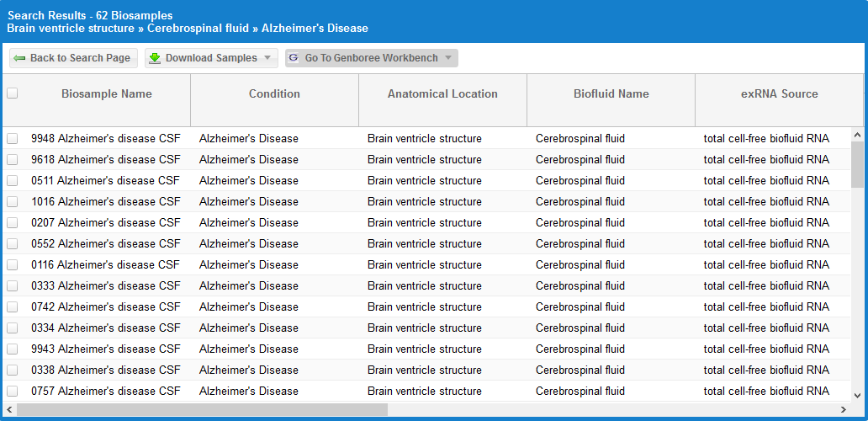Open the Go To Genboree Workbench dropdown arrow
Screen dimensions: 868x421
448,58
